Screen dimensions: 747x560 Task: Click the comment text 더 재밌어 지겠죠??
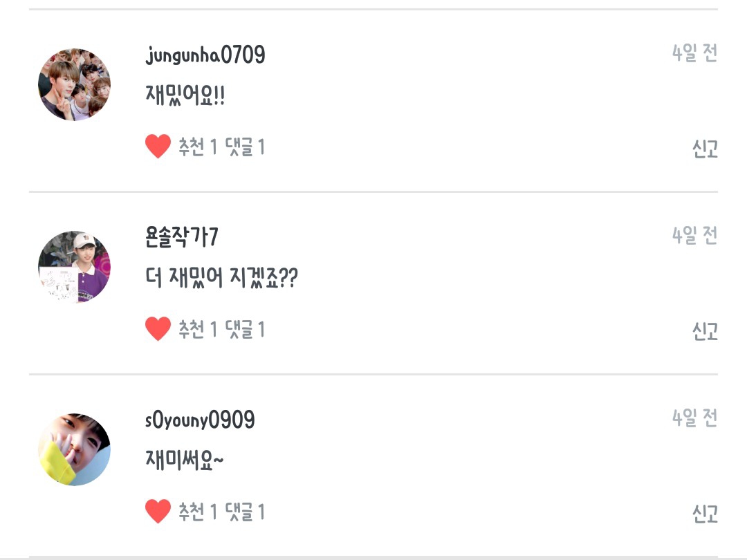point(221,279)
